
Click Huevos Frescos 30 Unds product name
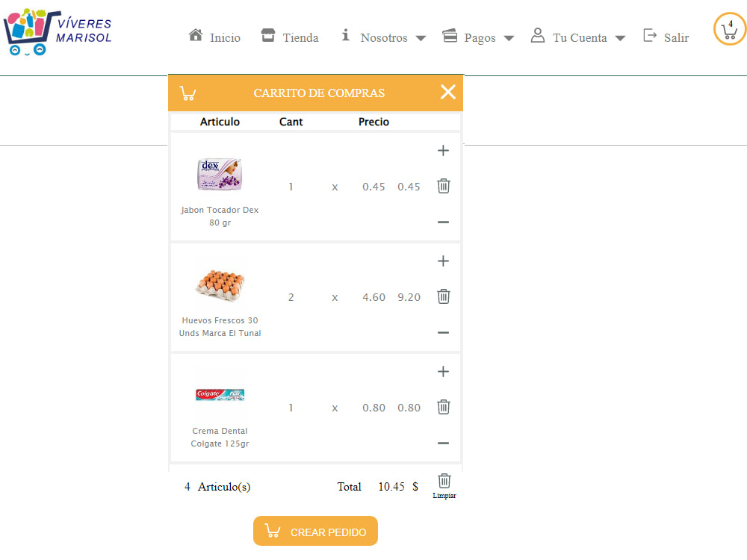coord(220,327)
